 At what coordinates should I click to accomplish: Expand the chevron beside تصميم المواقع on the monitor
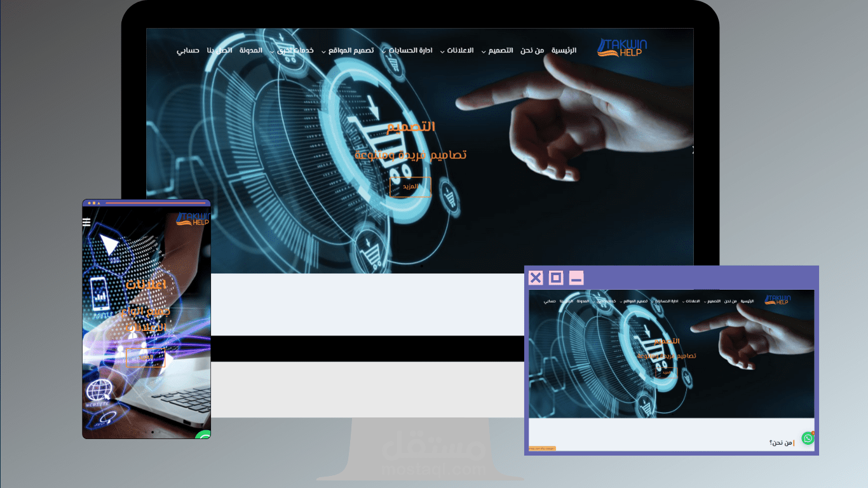[323, 51]
